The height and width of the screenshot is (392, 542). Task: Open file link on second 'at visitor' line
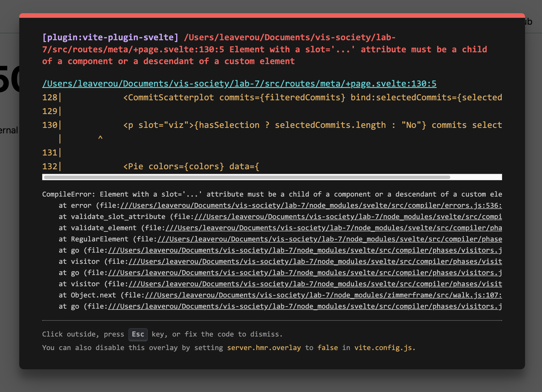(x=315, y=284)
